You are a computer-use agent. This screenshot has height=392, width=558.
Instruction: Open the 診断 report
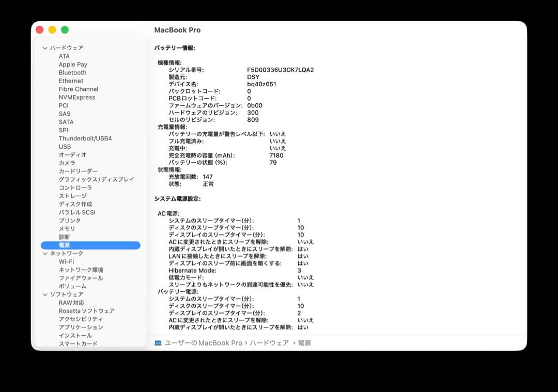tap(65, 237)
